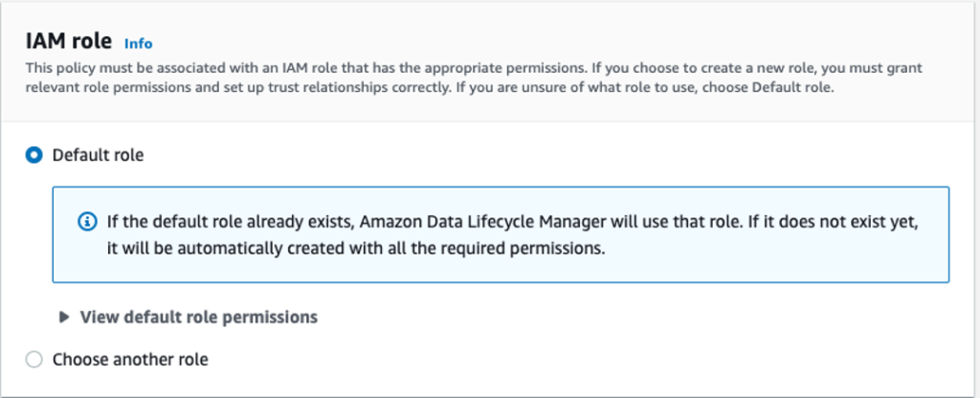Click the View default role permissions label
The height and width of the screenshot is (398, 980).
[x=198, y=317]
